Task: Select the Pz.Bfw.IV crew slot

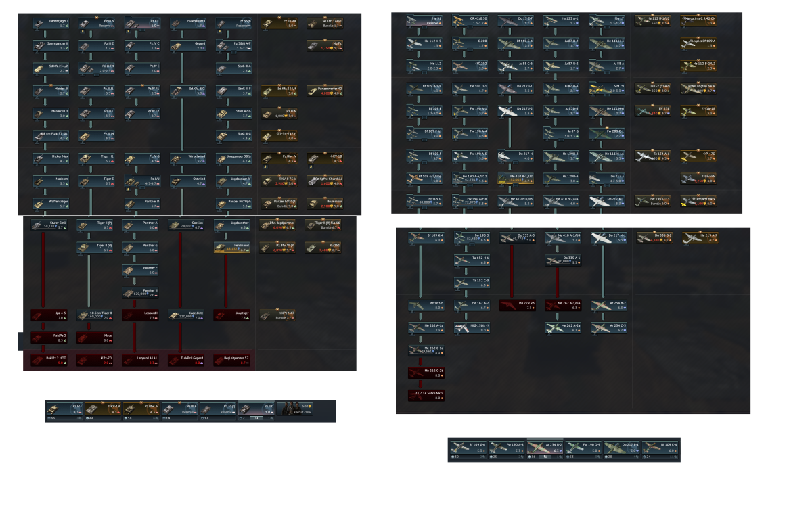Action: pyautogui.click(x=141, y=411)
